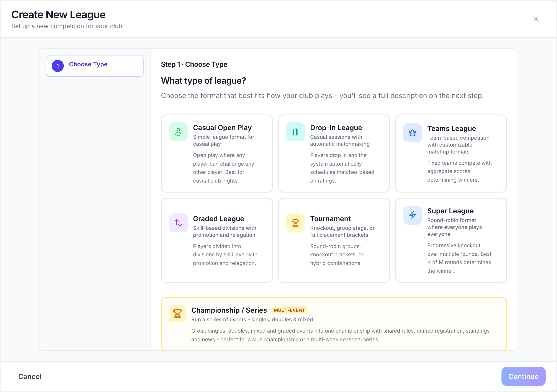Click the Casual Open Play person icon

tap(178, 132)
